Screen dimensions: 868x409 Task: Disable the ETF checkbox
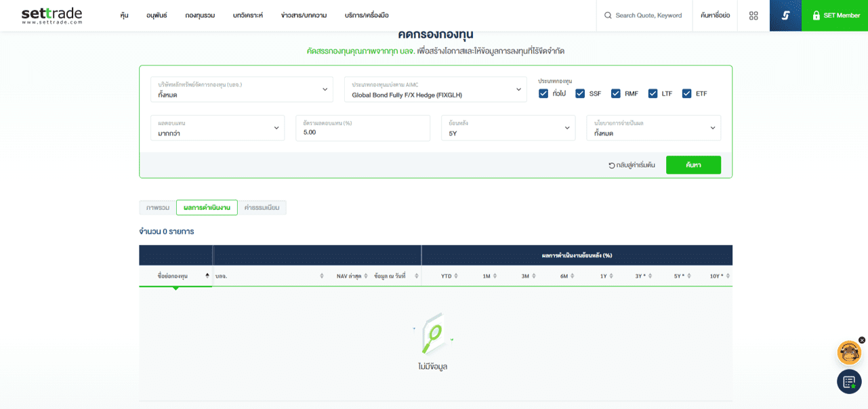pos(686,93)
